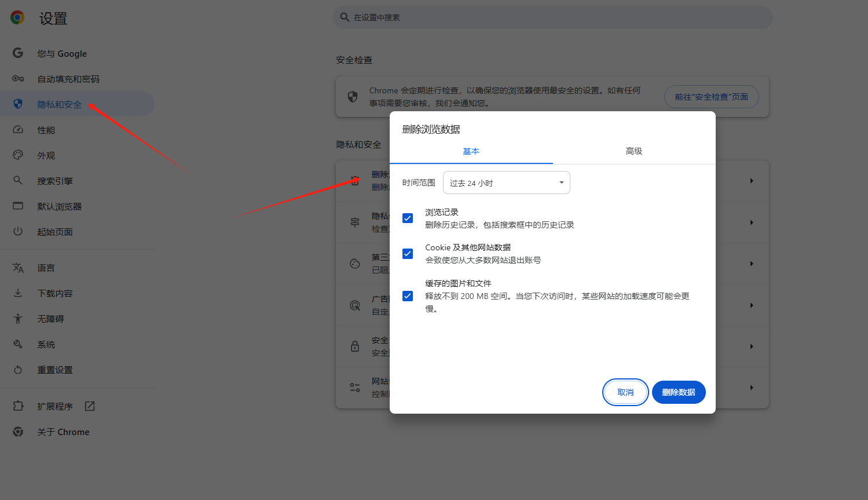Expand the 广告 row arrow behind the dialog
Image resolution: width=868 pixels, height=500 pixels.
752,305
